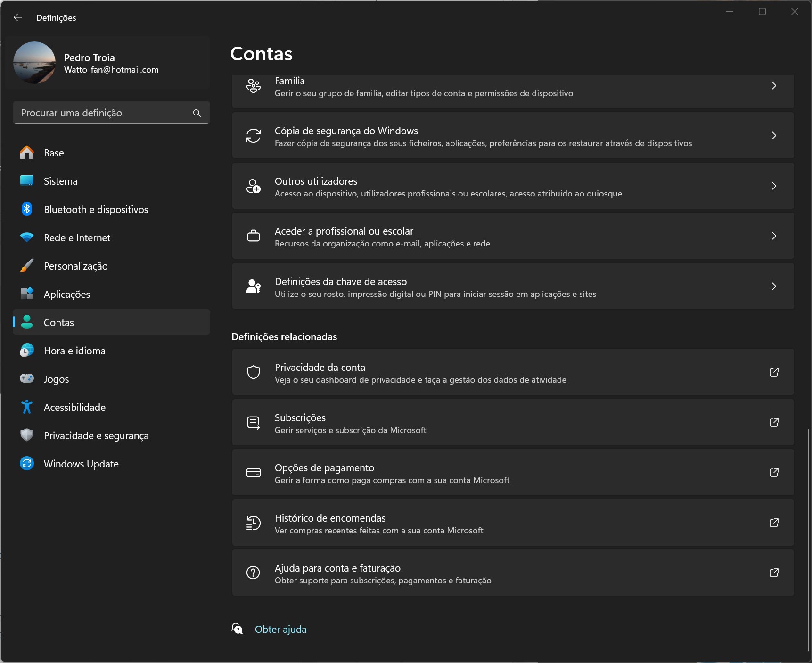The width and height of the screenshot is (812, 663).
Task: Expand Família settings chevron
Action: [773, 86]
